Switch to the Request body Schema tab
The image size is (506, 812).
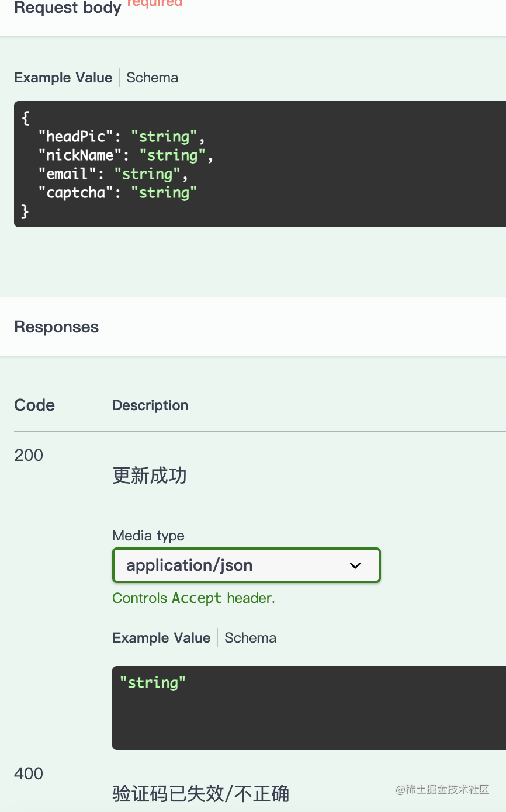tap(152, 78)
